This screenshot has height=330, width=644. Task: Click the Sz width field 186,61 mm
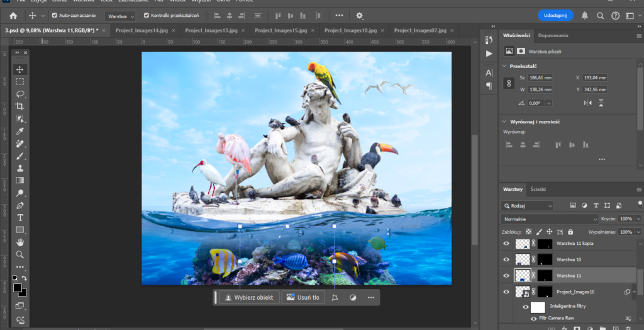click(x=540, y=77)
